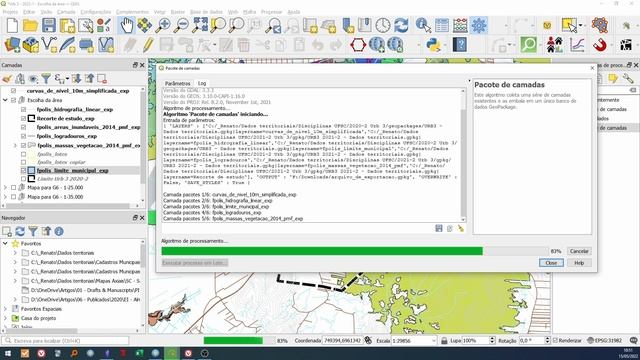Click the Help button in dialog

tap(579, 263)
